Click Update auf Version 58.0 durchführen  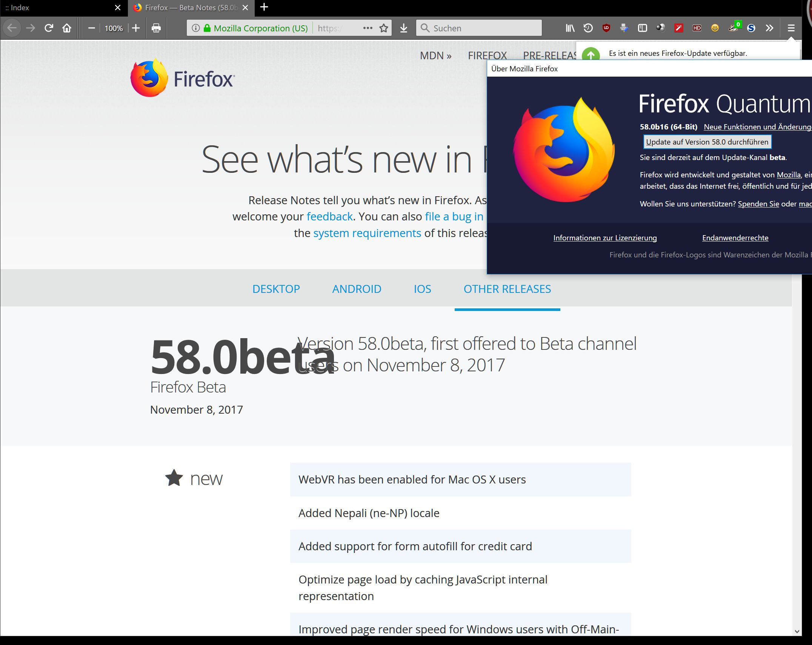tap(707, 142)
